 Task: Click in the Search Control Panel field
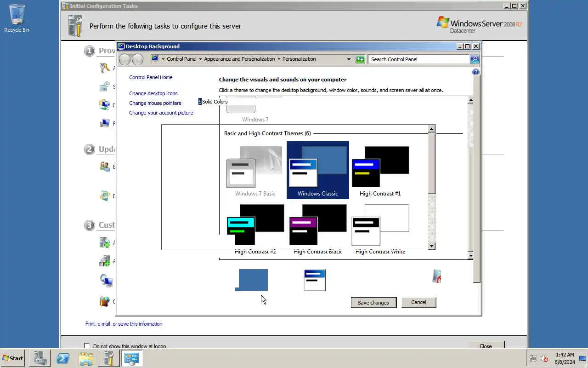418,59
